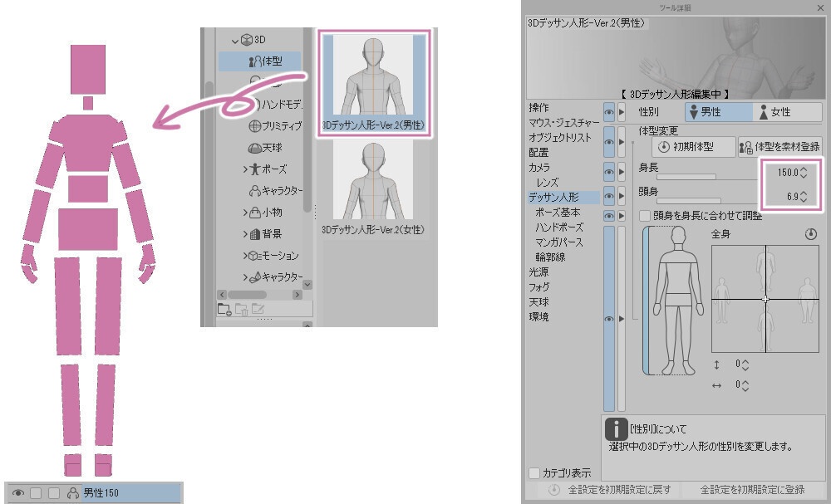Select the 男性 (male) gender icon button
831x504 pixels.
coord(719,112)
